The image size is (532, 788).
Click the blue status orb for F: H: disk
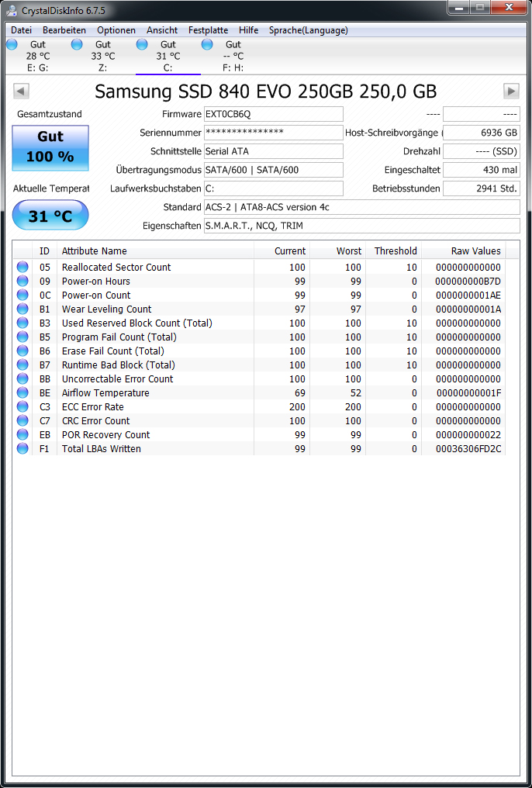point(207,45)
